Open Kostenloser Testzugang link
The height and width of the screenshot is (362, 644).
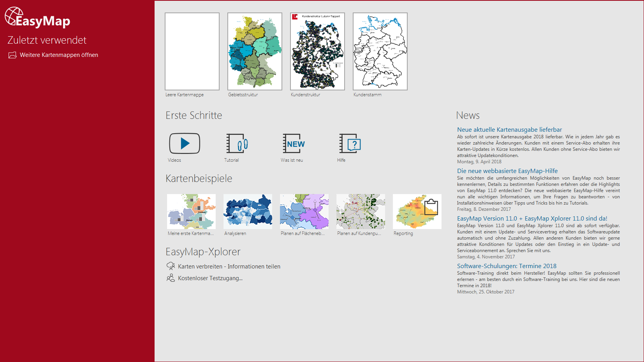click(x=210, y=278)
